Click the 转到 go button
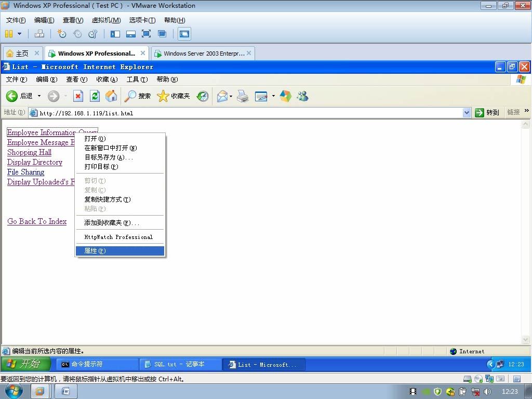 pos(487,113)
